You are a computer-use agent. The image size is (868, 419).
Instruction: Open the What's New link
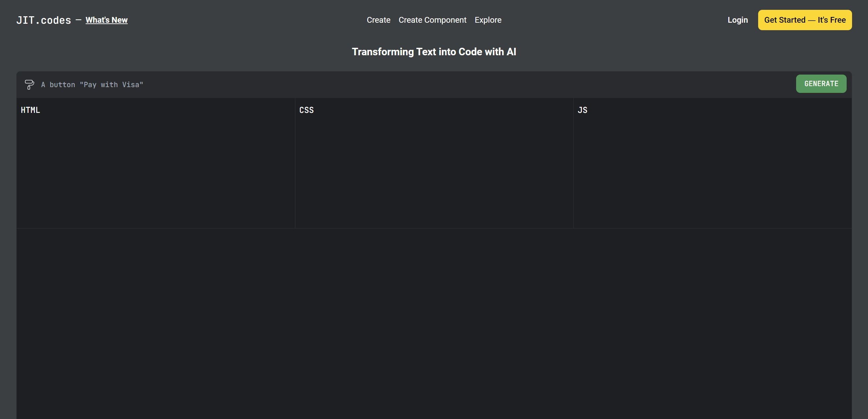click(x=106, y=20)
